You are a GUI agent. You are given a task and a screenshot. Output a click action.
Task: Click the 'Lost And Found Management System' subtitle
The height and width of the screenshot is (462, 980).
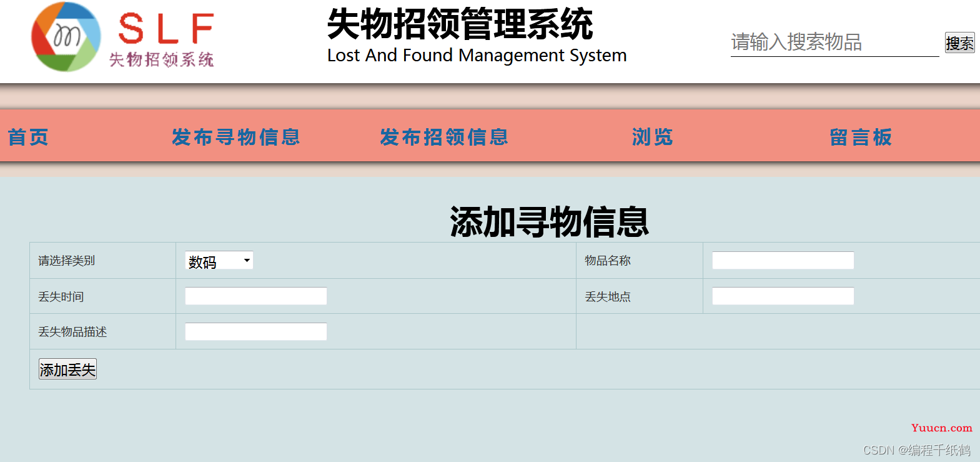pyautogui.click(x=477, y=56)
